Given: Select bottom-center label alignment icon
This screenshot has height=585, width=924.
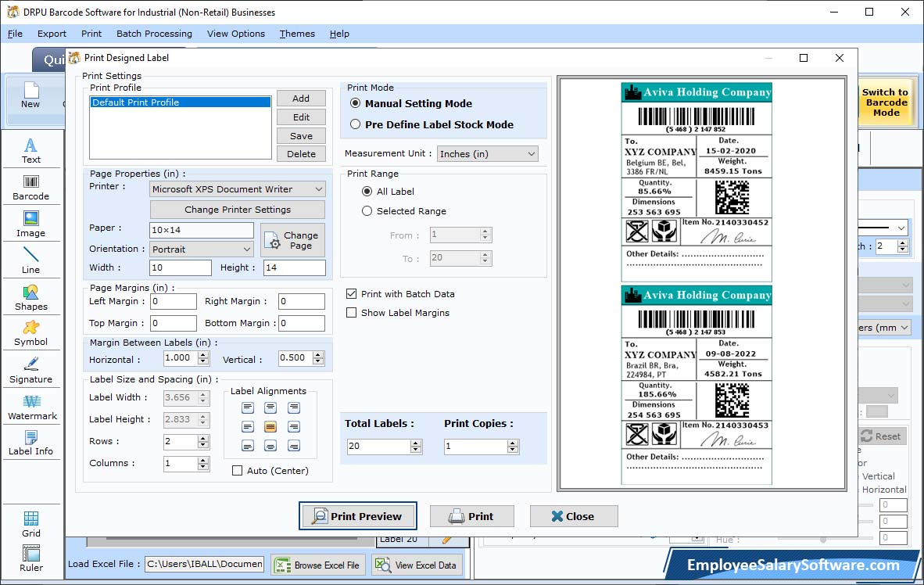Looking at the screenshot, I should tap(270, 446).
